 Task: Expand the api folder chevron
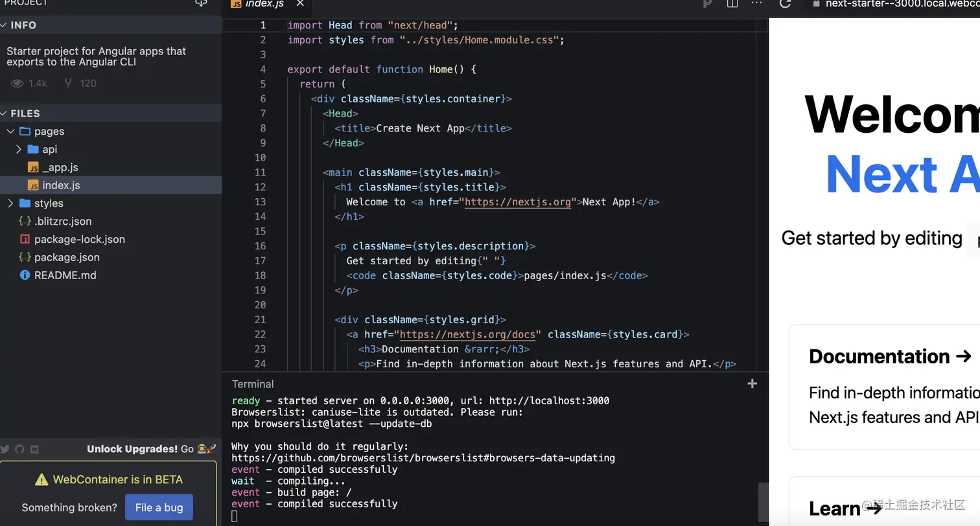pyautogui.click(x=18, y=149)
